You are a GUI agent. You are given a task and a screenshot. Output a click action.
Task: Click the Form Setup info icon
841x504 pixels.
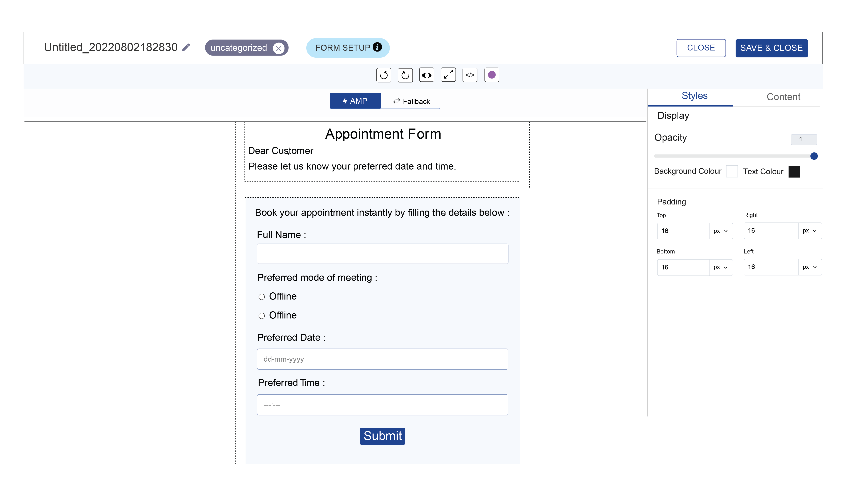[377, 47]
